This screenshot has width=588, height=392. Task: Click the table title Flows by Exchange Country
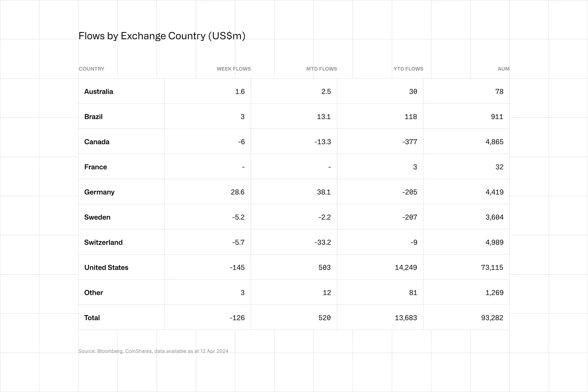pyautogui.click(x=162, y=36)
